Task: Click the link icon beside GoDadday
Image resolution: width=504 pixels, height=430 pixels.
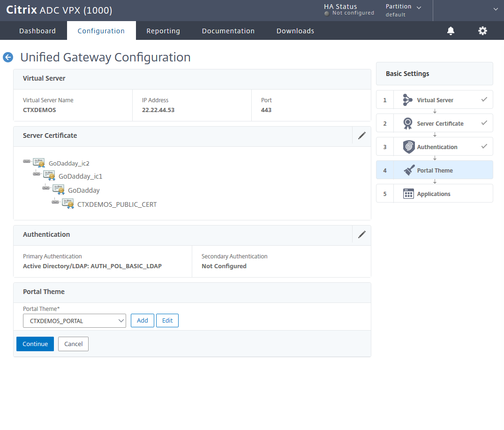Action: (46, 188)
